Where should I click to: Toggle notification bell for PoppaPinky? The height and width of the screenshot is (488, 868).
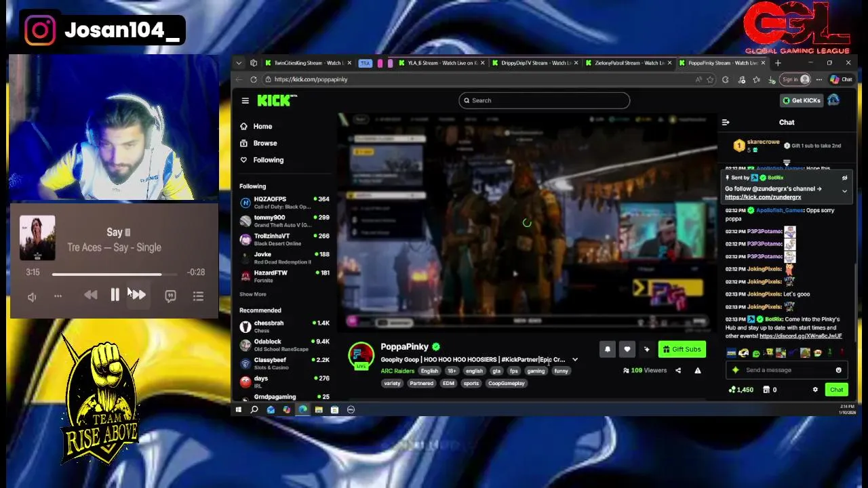608,350
